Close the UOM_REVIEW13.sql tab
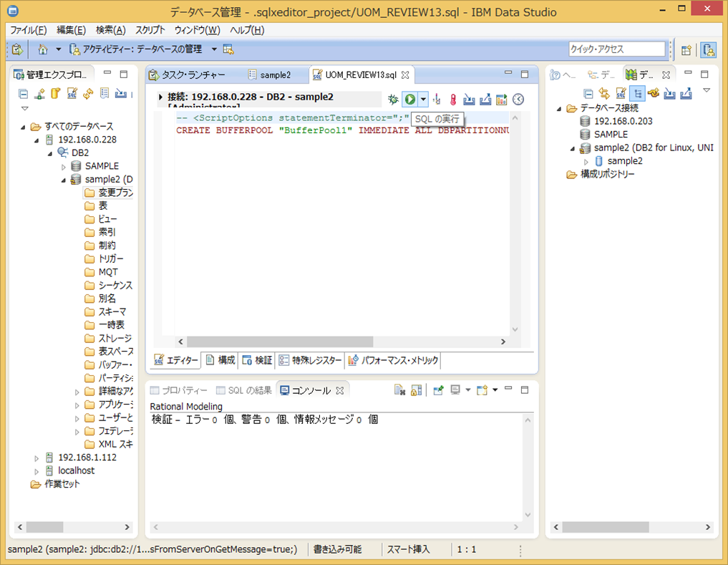 click(x=405, y=74)
